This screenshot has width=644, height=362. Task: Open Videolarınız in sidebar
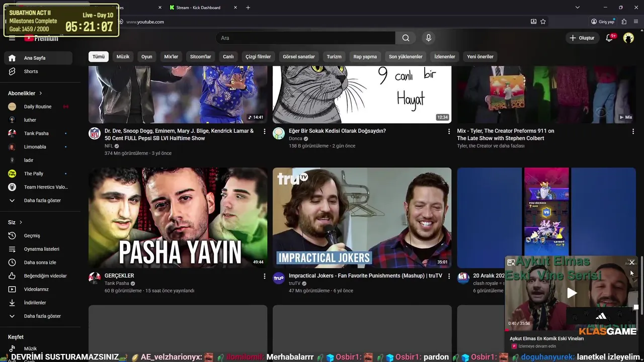click(x=38, y=289)
